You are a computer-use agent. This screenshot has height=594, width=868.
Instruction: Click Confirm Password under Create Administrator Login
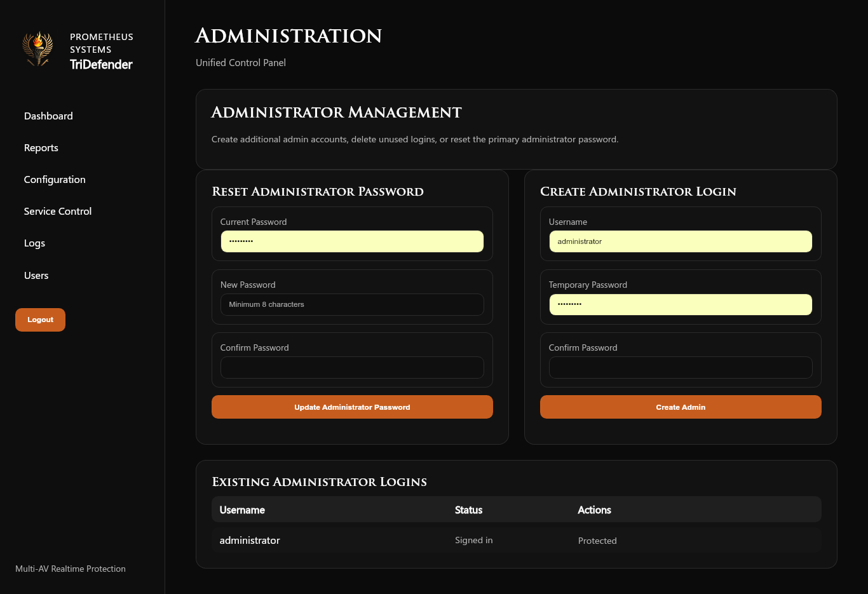681,368
